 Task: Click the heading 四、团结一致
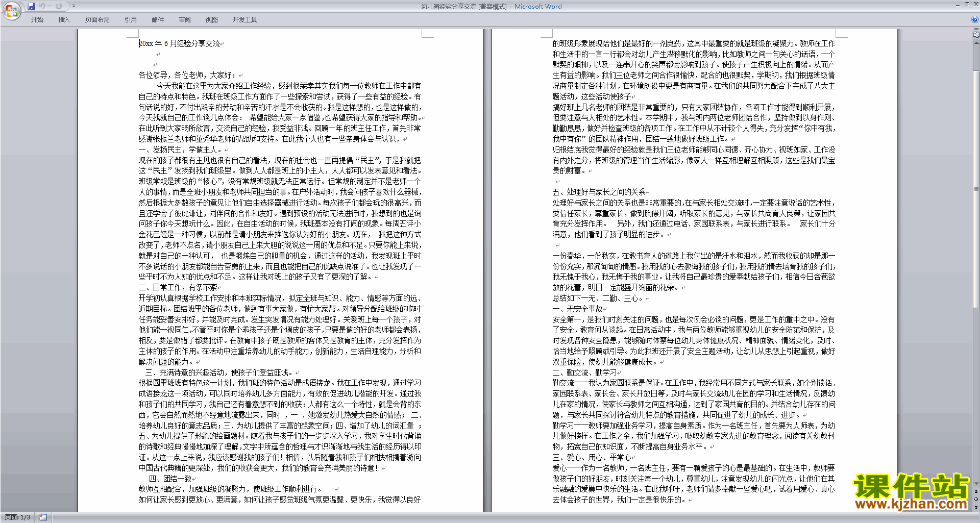[170, 479]
